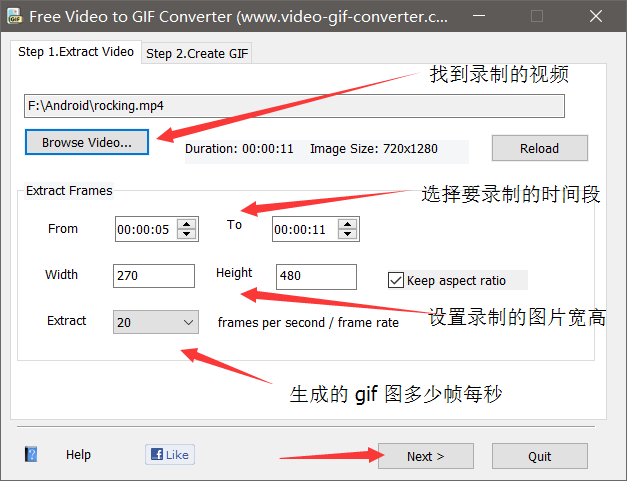Image resolution: width=627 pixels, height=481 pixels.
Task: Open the frames per second dropdown
Action: point(156,322)
